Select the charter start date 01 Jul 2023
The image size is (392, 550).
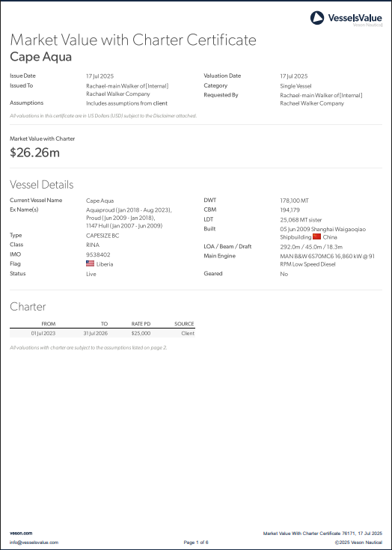tap(43, 333)
